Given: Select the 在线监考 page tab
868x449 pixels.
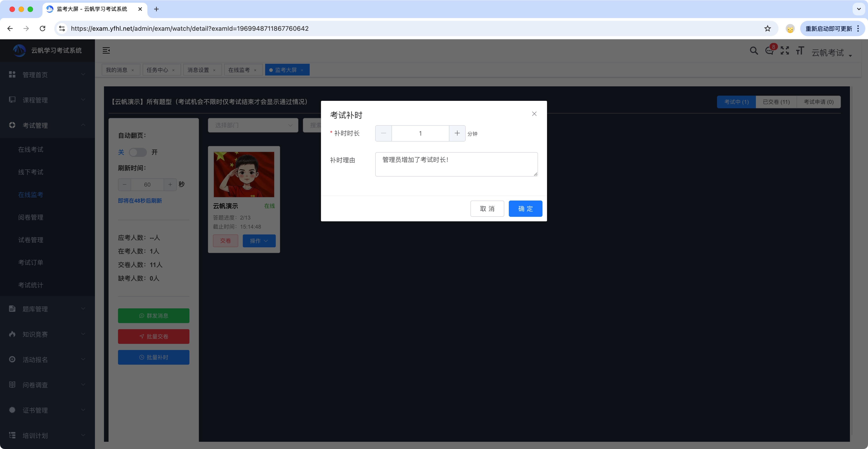Looking at the screenshot, I should 239,70.
